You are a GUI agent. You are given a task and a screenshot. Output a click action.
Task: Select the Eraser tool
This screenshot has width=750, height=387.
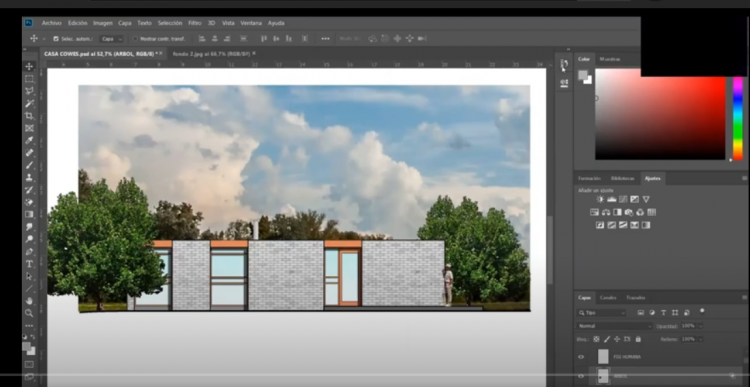29,202
